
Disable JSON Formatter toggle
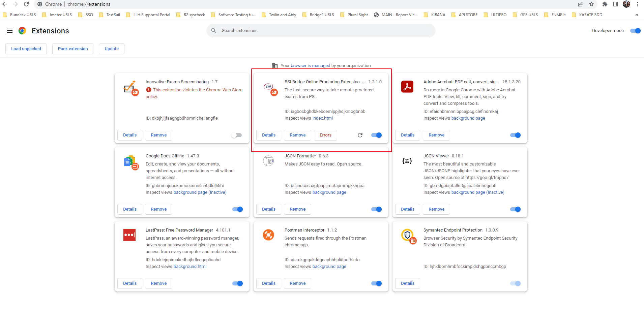pos(376,209)
